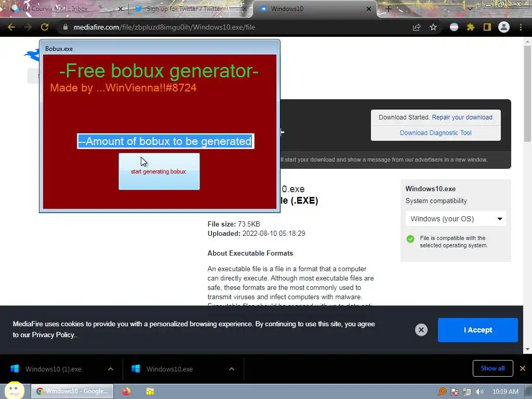Click the Made by WinVienna credit text
This screenshot has width=532, height=399.
coord(123,87)
